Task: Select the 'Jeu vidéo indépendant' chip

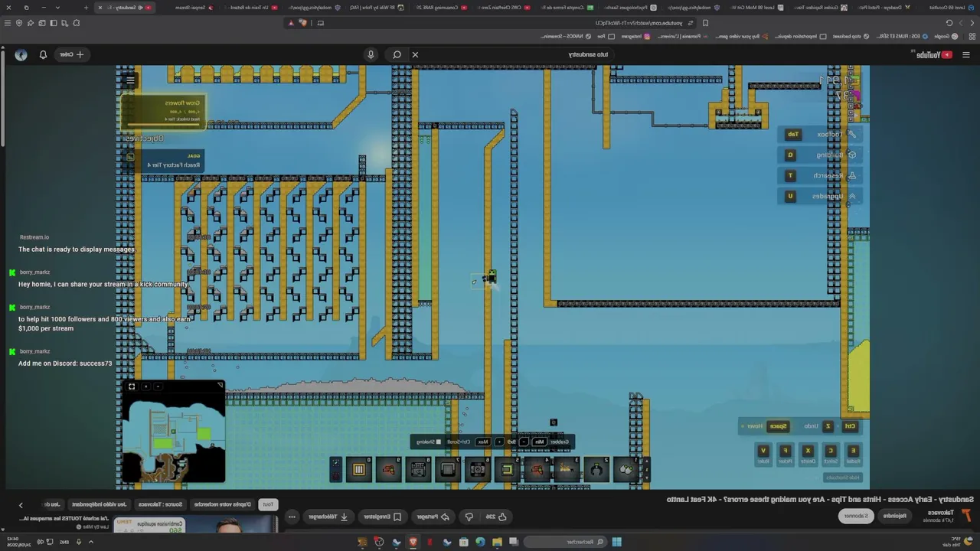Action: click(99, 504)
